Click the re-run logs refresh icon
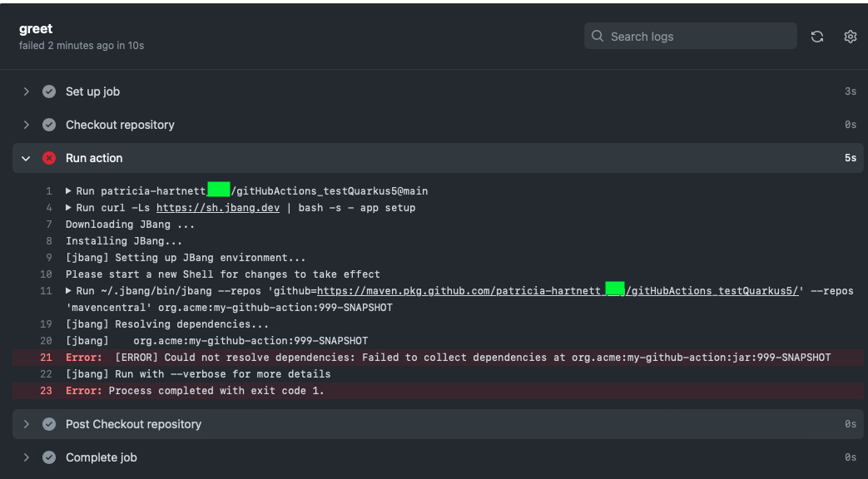 point(816,36)
